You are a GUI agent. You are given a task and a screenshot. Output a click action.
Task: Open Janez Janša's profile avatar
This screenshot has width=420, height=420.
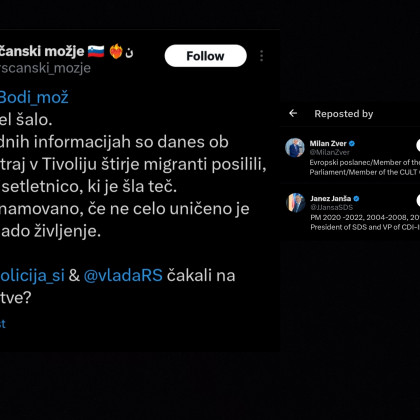(296, 202)
